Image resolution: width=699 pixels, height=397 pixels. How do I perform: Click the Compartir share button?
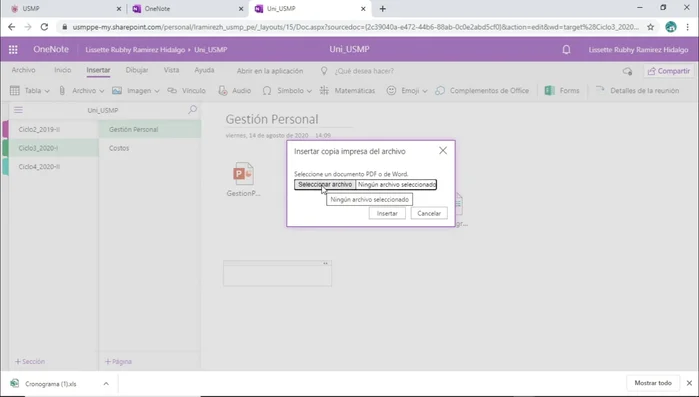669,71
